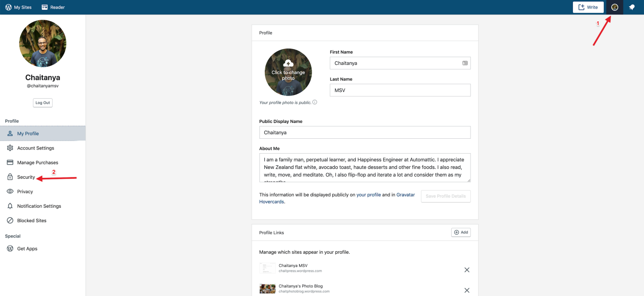Click the lock icon beside Security
Screen dimensions: 644x296
tap(10, 177)
